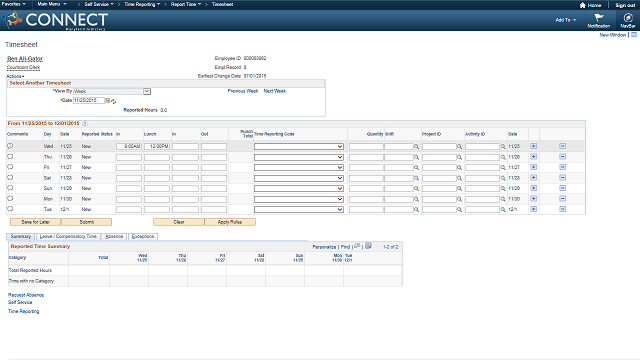Open the Time Reporting breadcrumb menu

(x=142, y=4)
